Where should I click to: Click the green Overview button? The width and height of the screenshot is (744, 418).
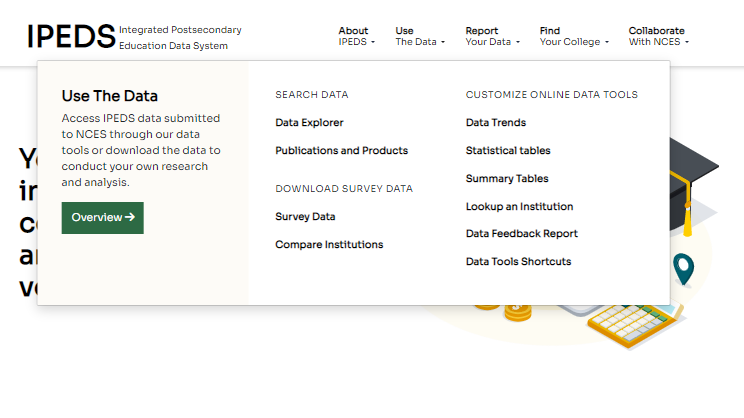pyautogui.click(x=102, y=217)
